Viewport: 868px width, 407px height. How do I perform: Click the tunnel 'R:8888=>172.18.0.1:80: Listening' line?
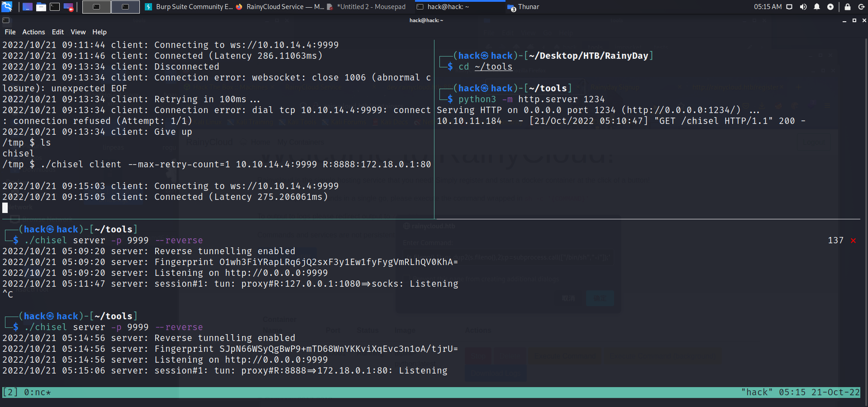[224, 370]
